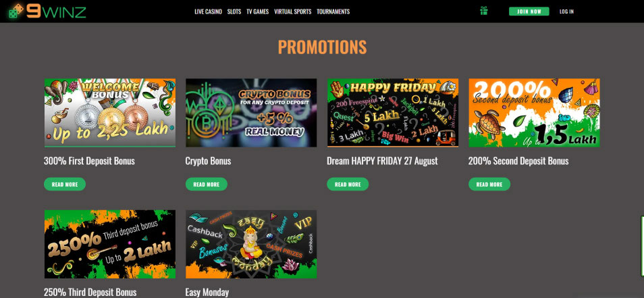Screen dimensions: 644x298
Task: Open the Welcome Bonus banner image
Action: pos(109,113)
